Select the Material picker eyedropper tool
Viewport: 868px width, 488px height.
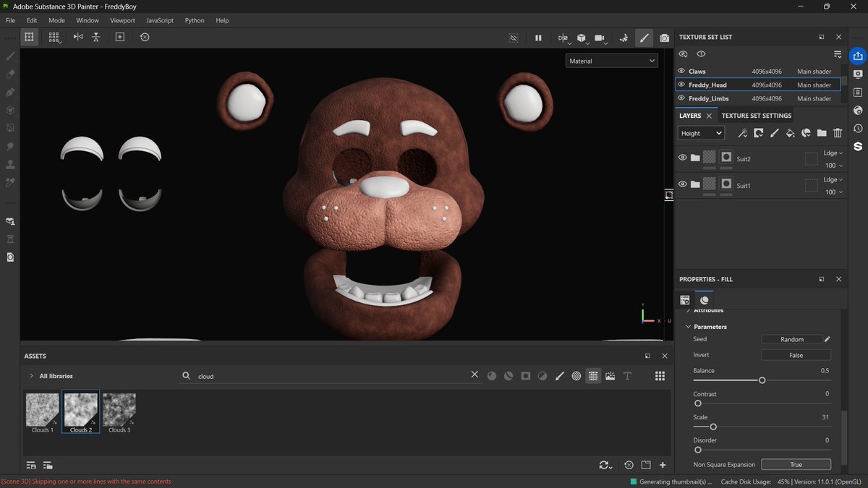(10, 182)
